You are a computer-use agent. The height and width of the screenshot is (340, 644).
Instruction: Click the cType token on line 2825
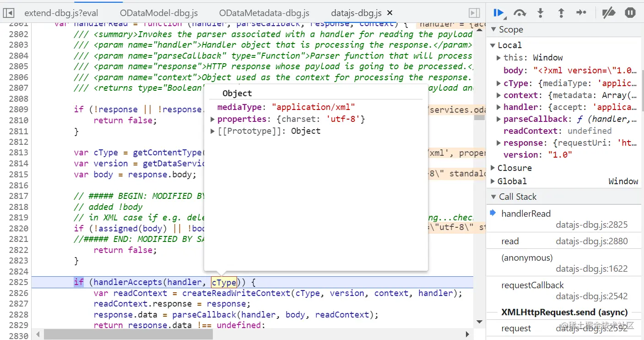[224, 282]
